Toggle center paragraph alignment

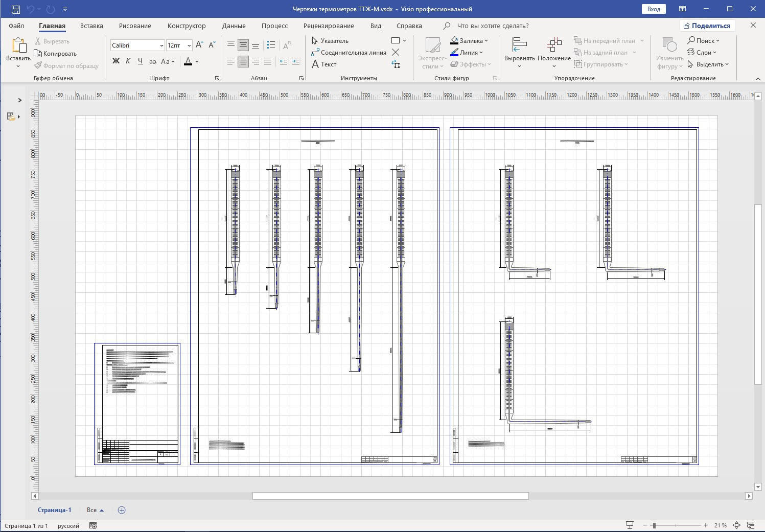[243, 61]
